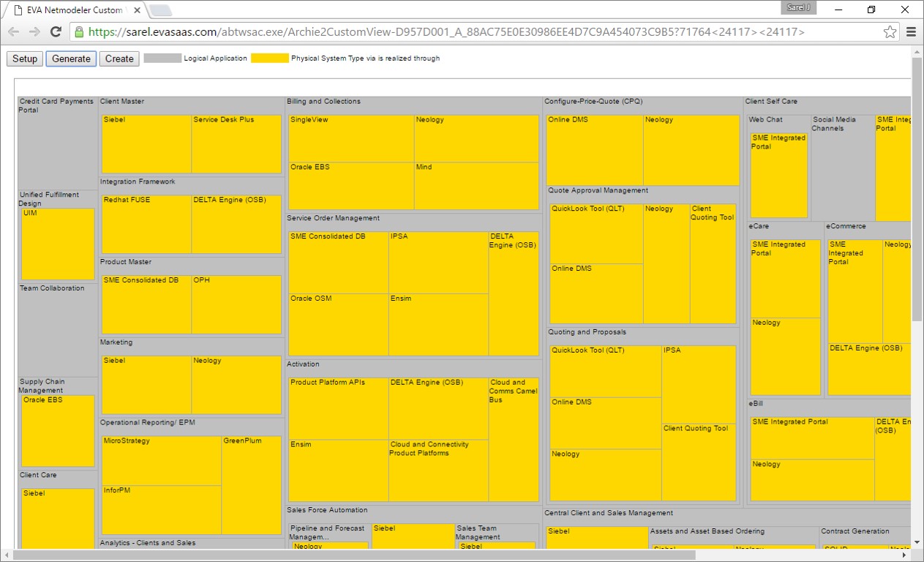The image size is (924, 562).
Task: Click the scroll-down arrow of vertical scrollbar
Action: click(x=917, y=544)
